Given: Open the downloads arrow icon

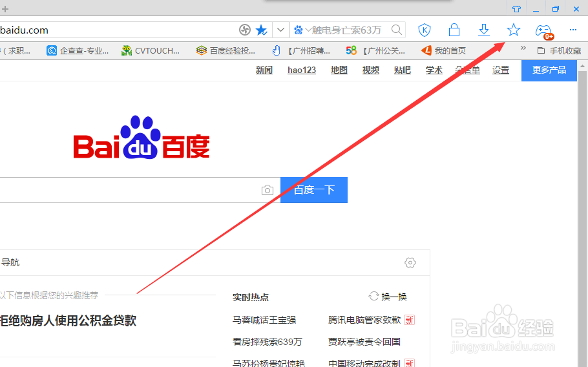Looking at the screenshot, I should 484,30.
